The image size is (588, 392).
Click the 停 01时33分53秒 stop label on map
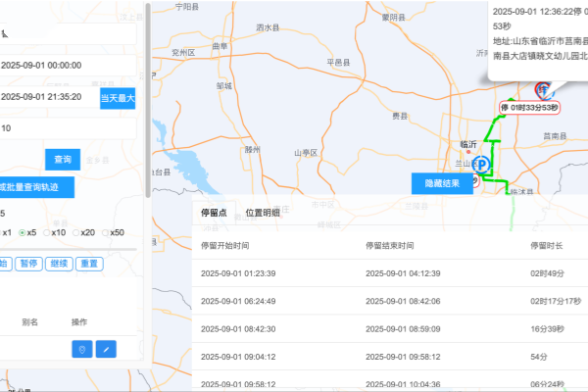pyautogui.click(x=529, y=108)
